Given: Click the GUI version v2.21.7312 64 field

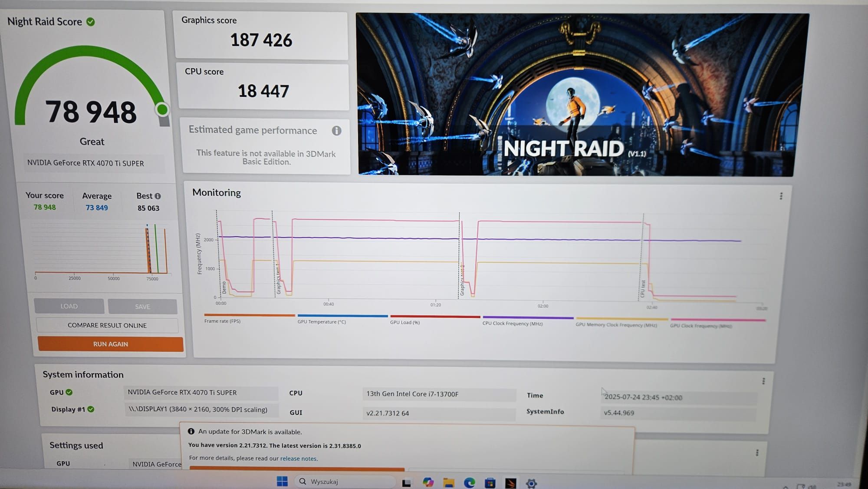Looking at the screenshot, I should tap(439, 413).
